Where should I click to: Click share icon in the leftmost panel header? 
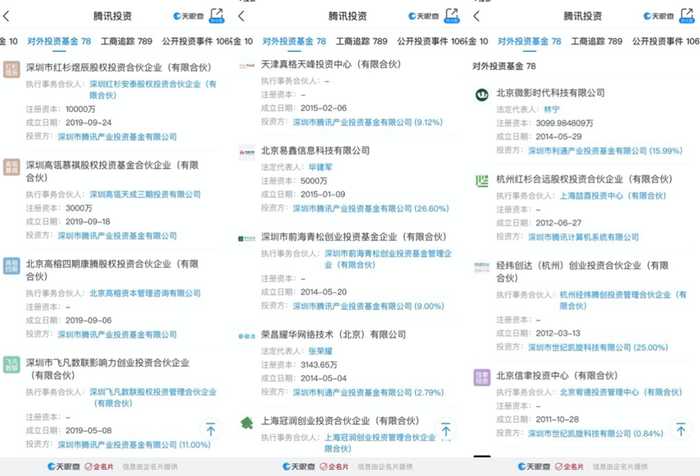(218, 16)
